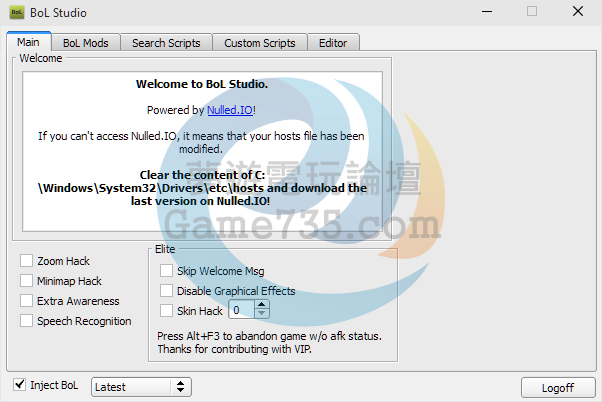This screenshot has height=402, width=602.
Task: Click the 'Press Alt+F3 to abandon game' note
Action: (x=269, y=336)
